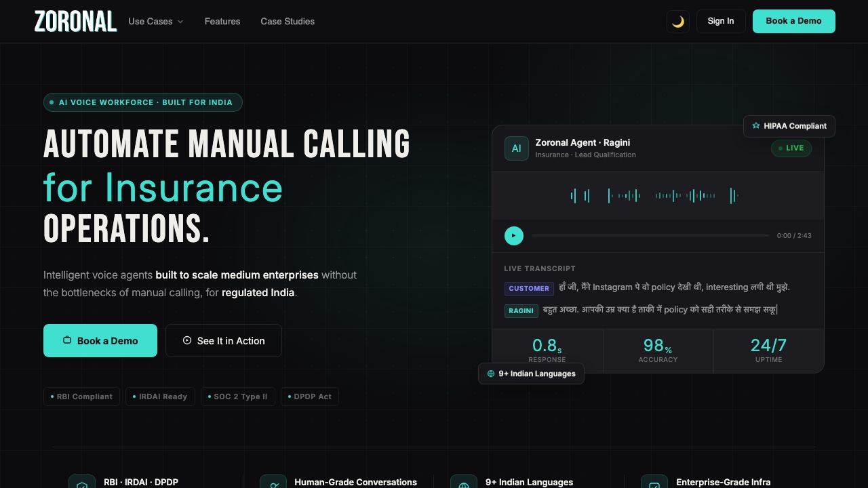The image size is (868, 488).
Task: Select the RBI Compliant chip
Action: [82, 396]
